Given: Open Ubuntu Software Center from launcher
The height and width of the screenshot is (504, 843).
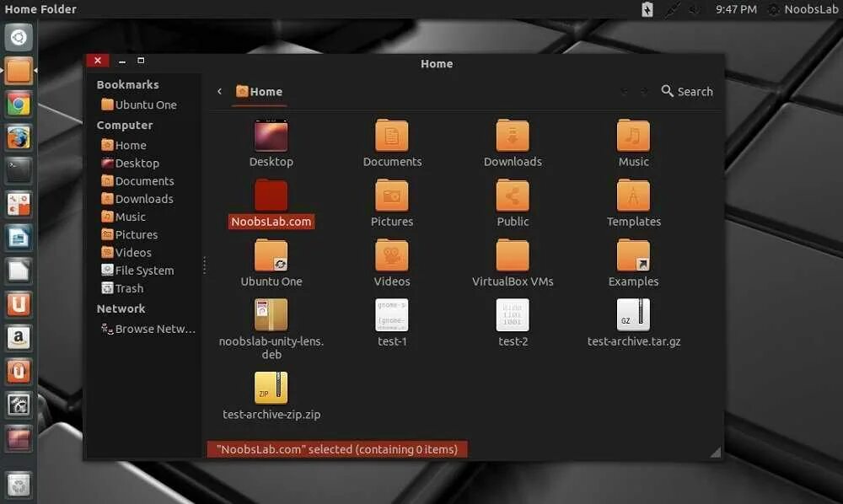Looking at the screenshot, I should [x=19, y=304].
